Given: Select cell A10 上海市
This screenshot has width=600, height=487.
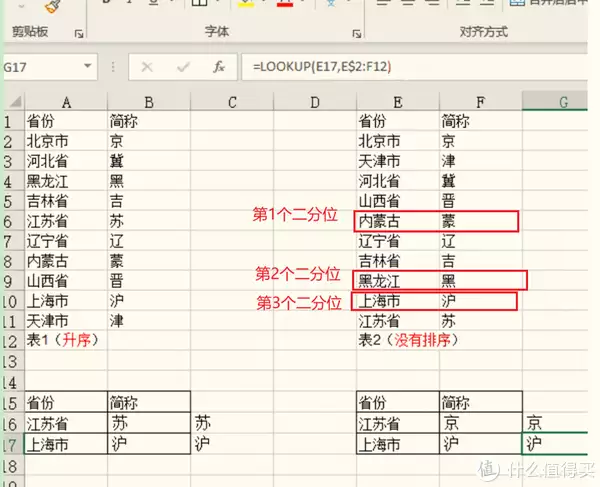Looking at the screenshot, I should point(66,301).
